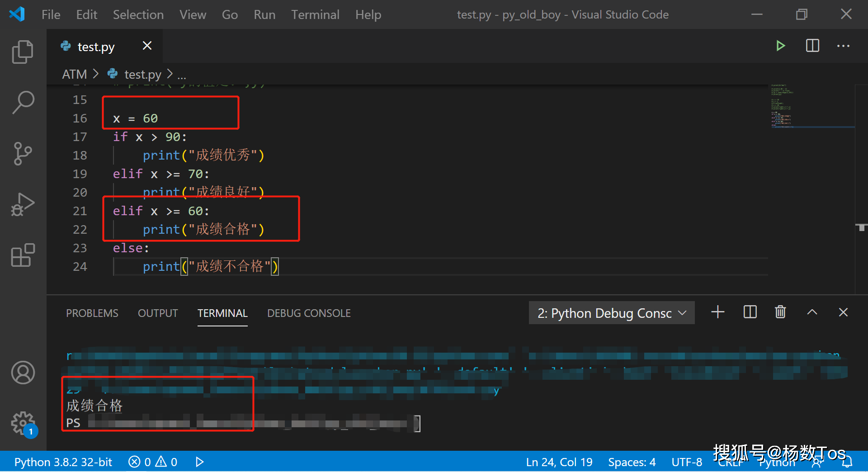Split the editor to the right
The image size is (868, 472).
812,46
